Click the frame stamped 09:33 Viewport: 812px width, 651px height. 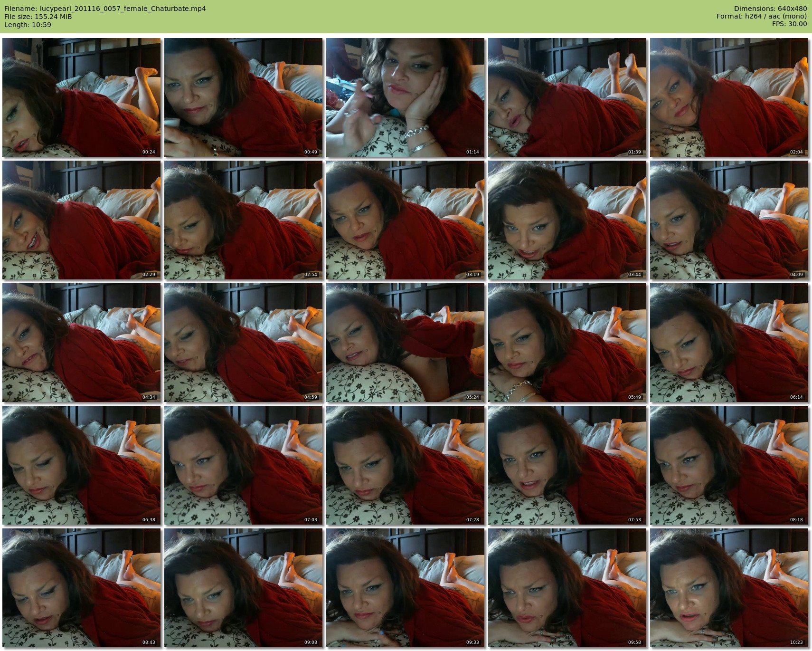(x=405, y=588)
